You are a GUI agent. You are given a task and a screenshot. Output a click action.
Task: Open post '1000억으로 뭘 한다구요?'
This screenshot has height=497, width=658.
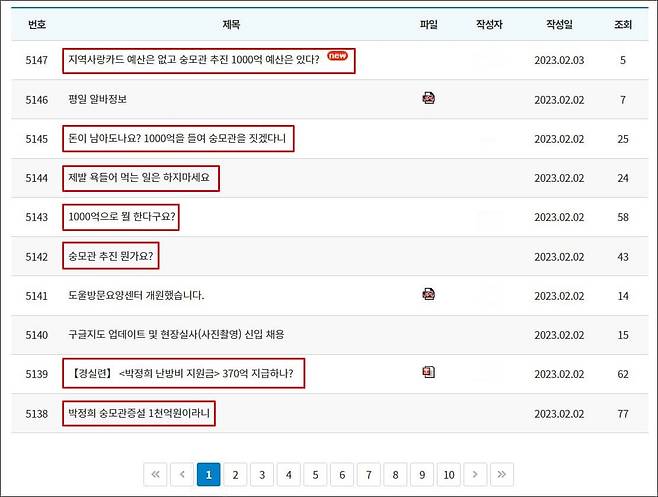pyautogui.click(x=122, y=216)
